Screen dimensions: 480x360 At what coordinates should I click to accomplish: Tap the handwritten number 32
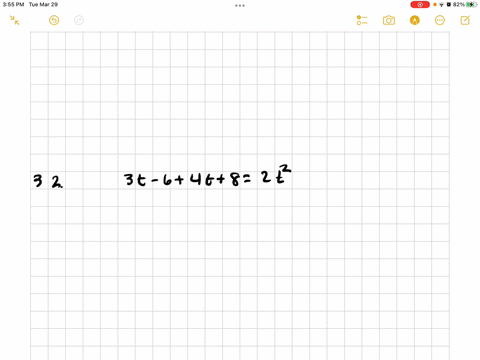point(48,181)
